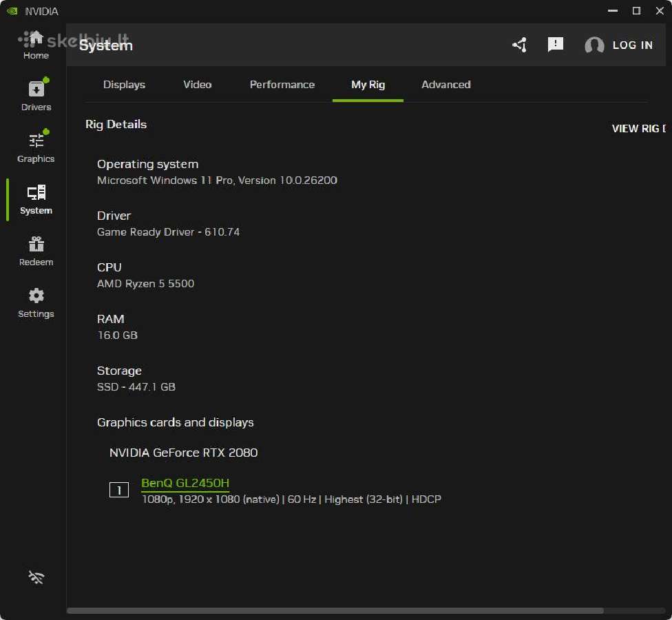Click the NVIDIA logo in title bar

[x=12, y=11]
